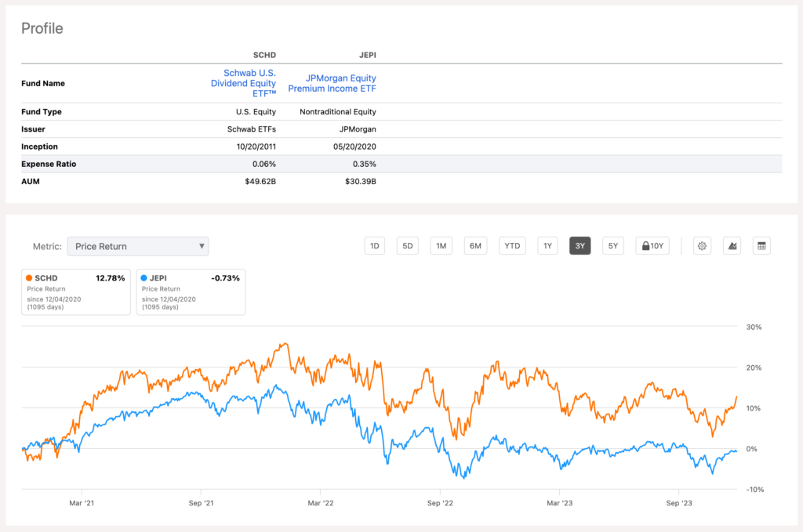803x532 pixels.
Task: Click JEPI inception date 05/20/2020
Action: (354, 147)
